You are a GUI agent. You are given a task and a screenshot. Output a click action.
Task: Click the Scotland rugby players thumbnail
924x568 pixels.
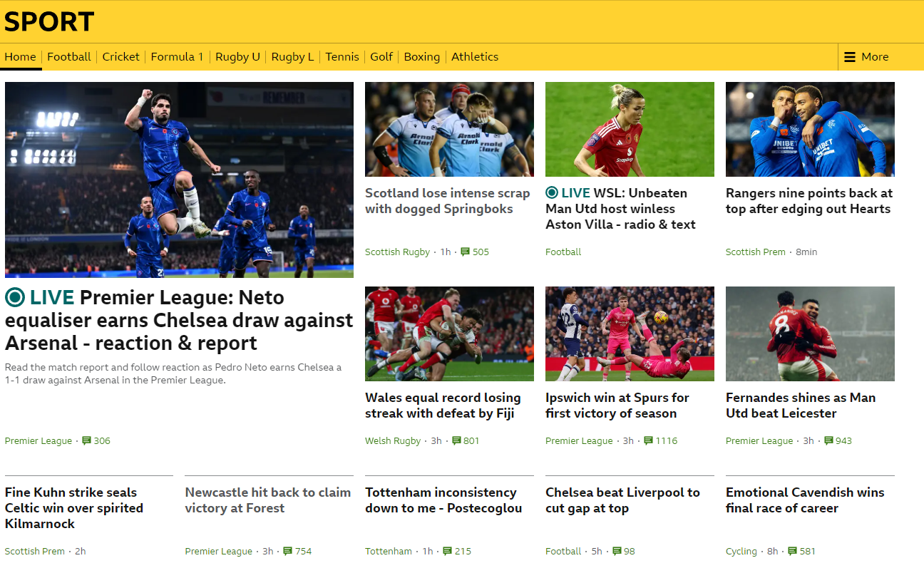449,129
